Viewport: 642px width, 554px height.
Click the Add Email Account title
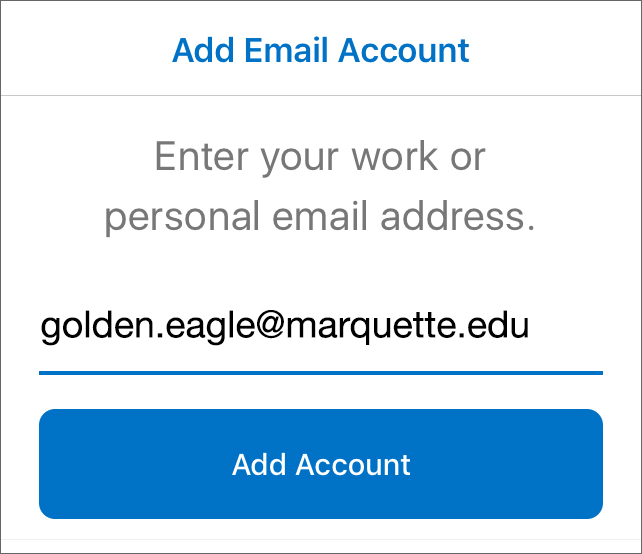tap(320, 50)
